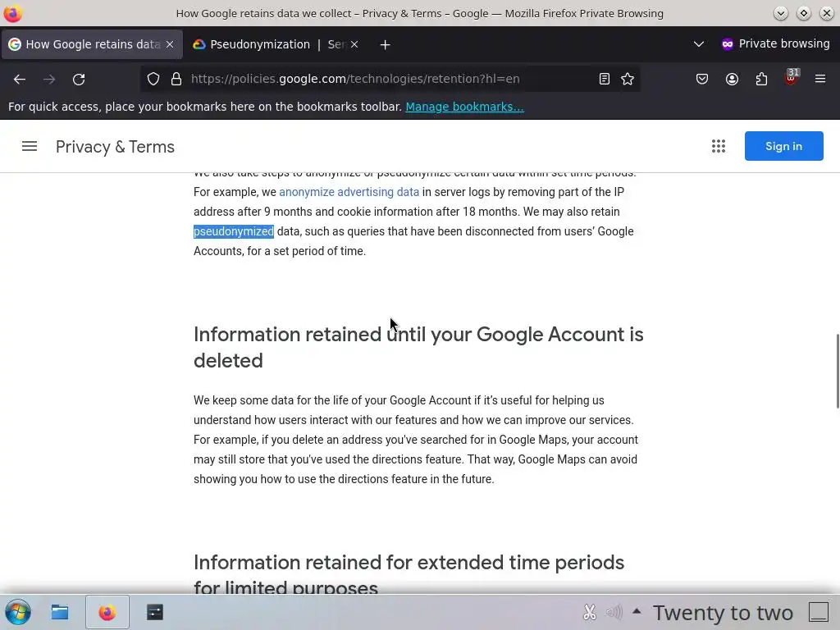The width and height of the screenshot is (840, 630).
Task: Click heading Information retained until your Google Account
Action: (418, 347)
